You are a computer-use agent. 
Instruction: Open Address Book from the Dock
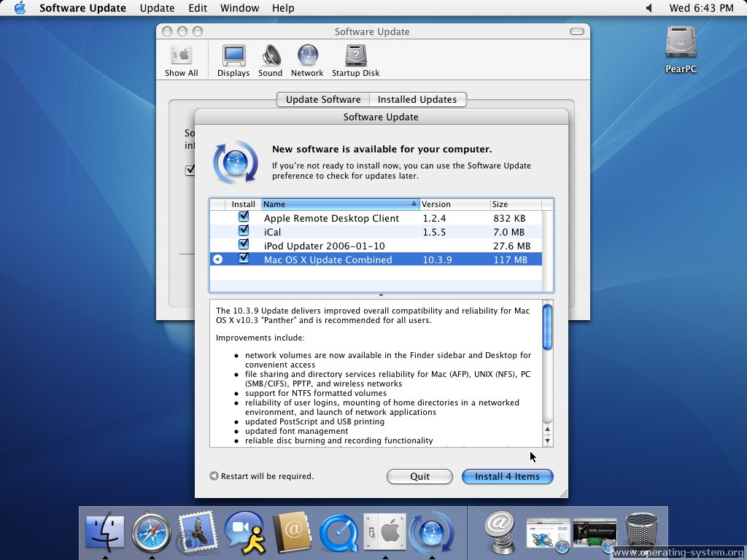coord(292,532)
